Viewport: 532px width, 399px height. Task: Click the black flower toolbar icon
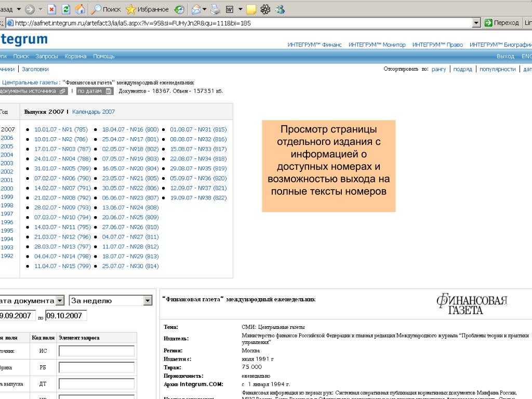[x=265, y=9]
